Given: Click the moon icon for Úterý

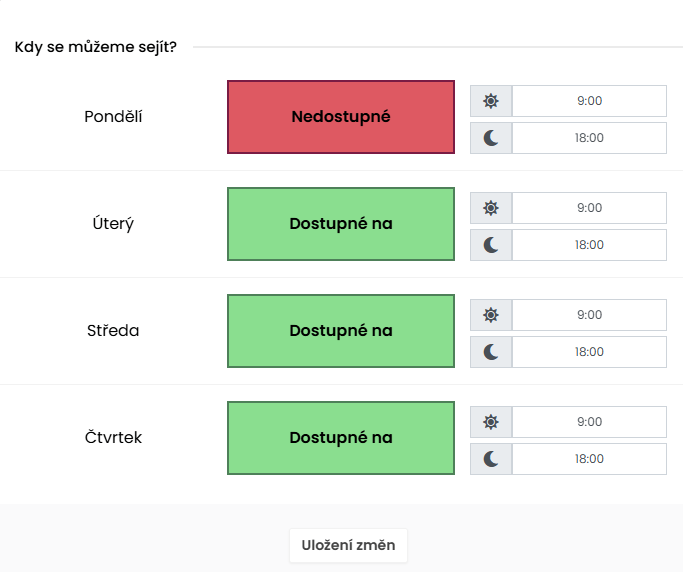Looking at the screenshot, I should pos(491,245).
